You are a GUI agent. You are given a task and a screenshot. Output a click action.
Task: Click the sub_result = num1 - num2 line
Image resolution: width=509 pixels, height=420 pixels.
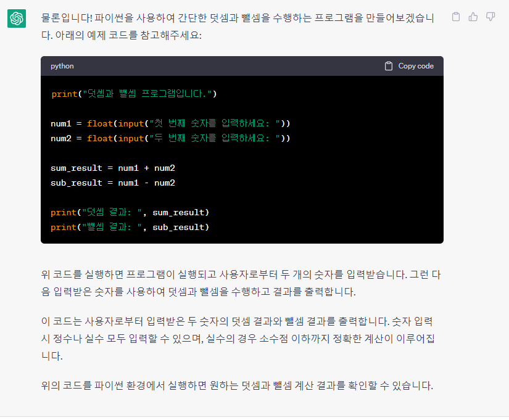point(113,183)
